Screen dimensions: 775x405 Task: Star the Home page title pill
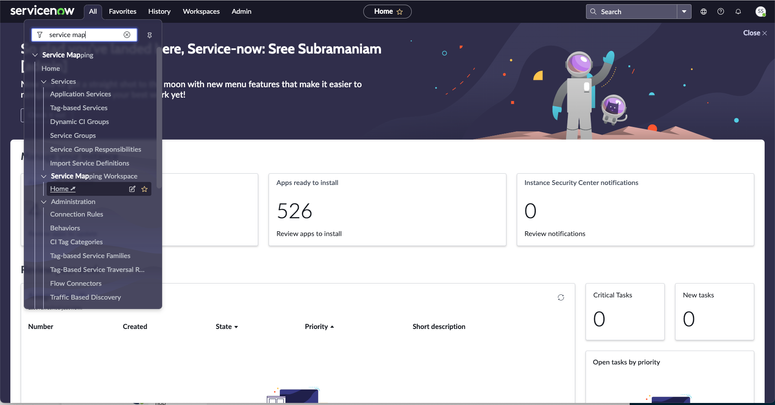(x=399, y=12)
